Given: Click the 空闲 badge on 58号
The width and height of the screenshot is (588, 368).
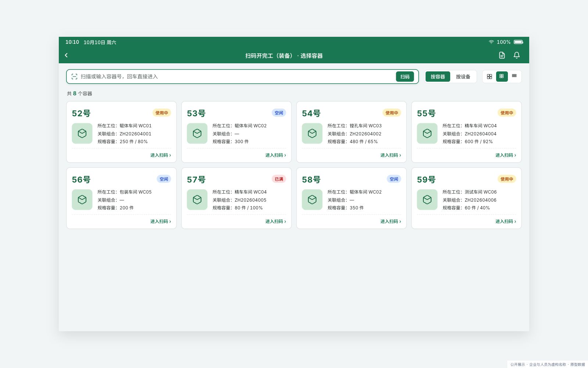Looking at the screenshot, I should pyautogui.click(x=394, y=179).
